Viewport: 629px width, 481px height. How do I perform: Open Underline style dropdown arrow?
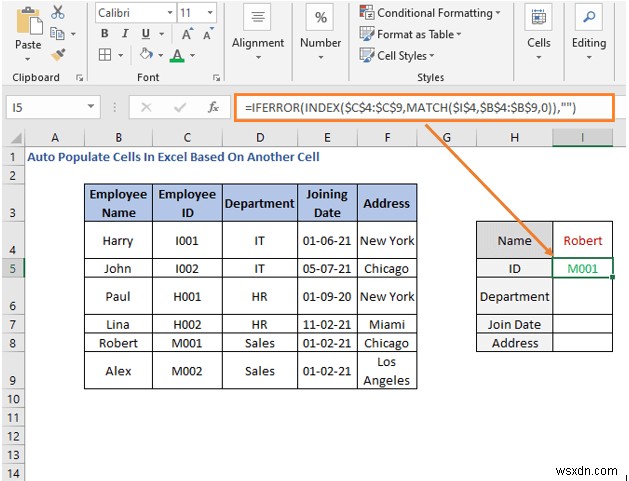tap(162, 34)
